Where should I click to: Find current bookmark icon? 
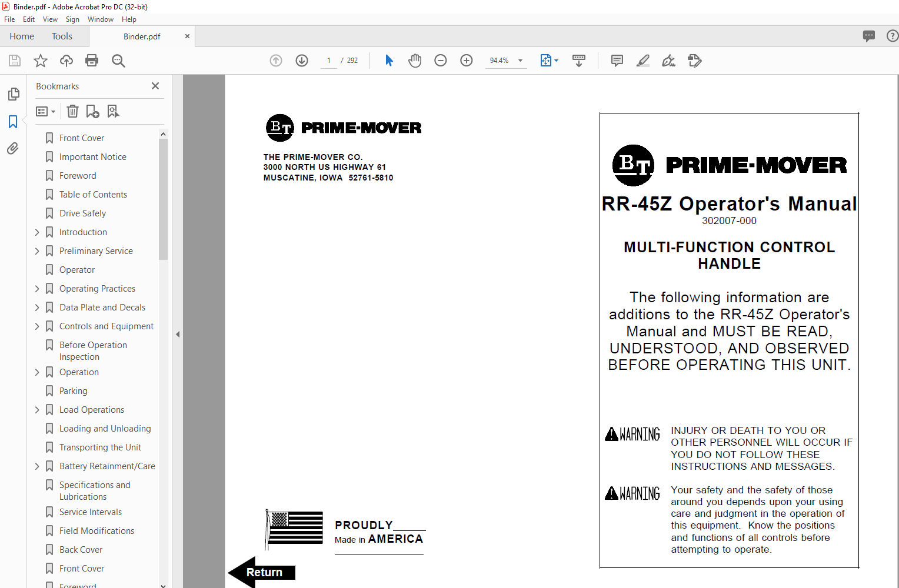(113, 111)
